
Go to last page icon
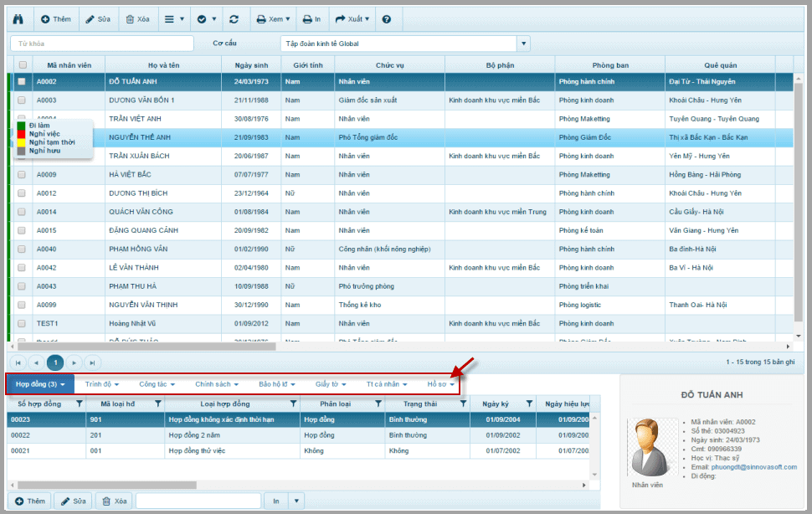point(93,362)
